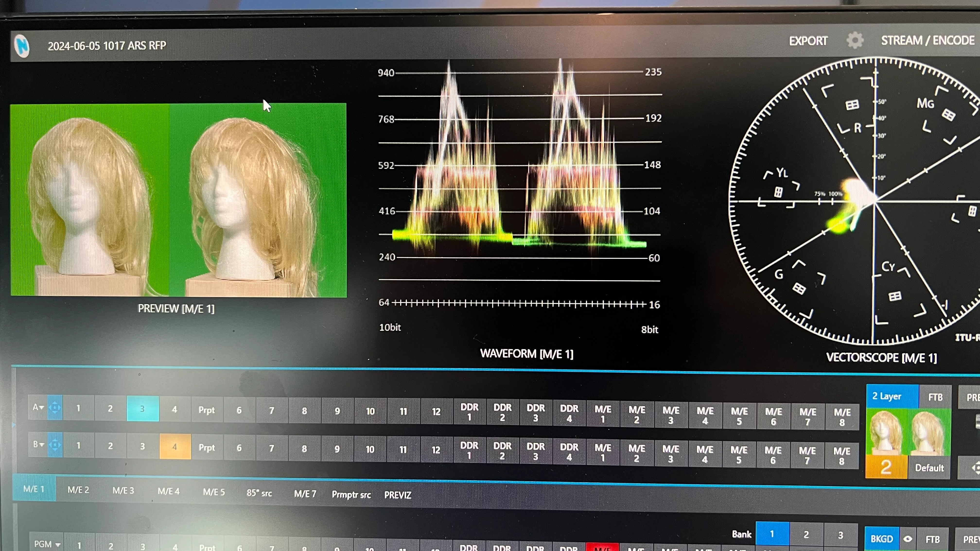Click the orange 2 overlay button
Viewport: 980px width, 551px height.
pyautogui.click(x=886, y=467)
